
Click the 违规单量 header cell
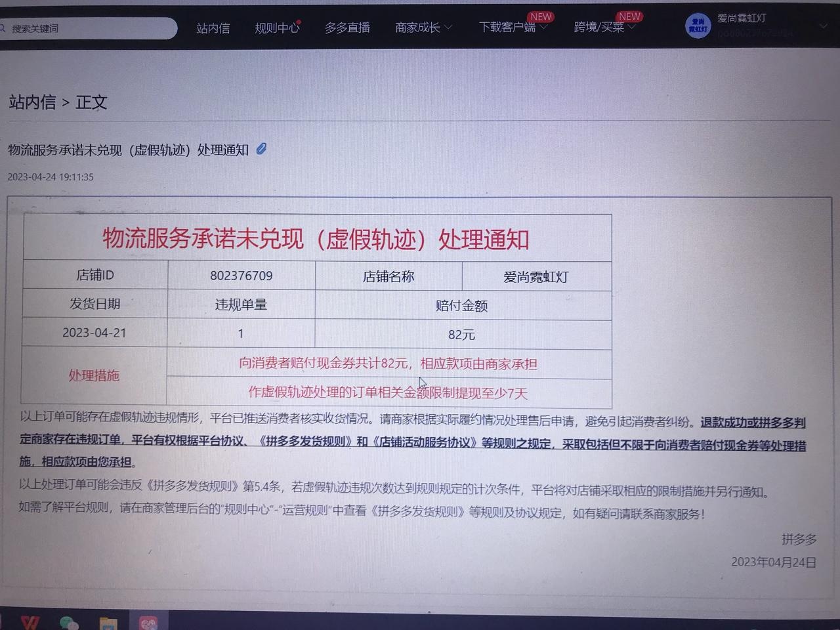(241, 304)
